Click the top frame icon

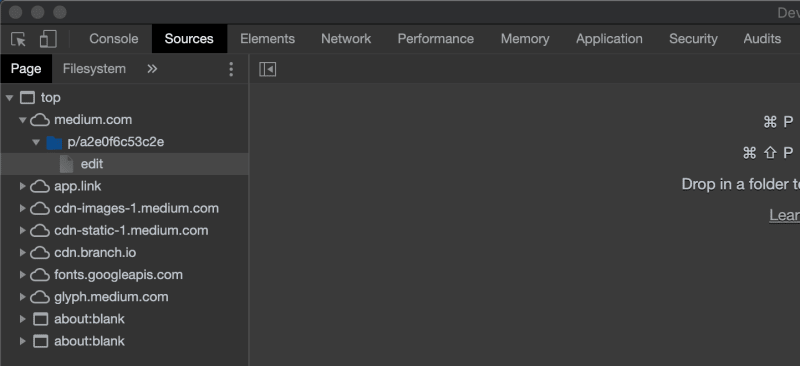click(28, 98)
